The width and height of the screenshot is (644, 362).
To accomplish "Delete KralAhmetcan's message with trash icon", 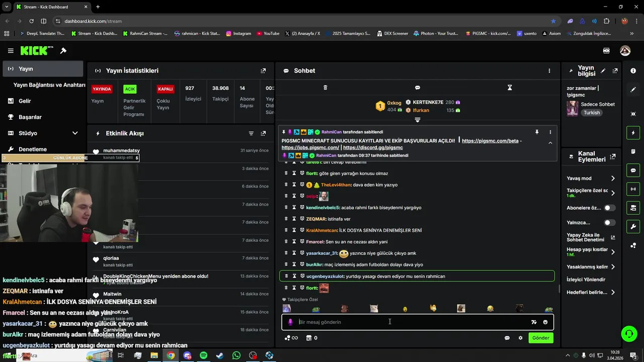I will point(286,230).
